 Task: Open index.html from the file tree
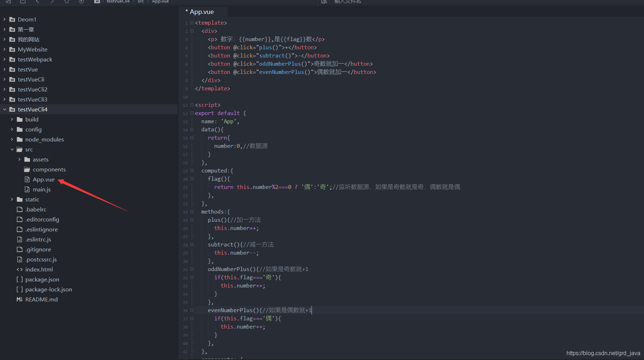pos(39,269)
